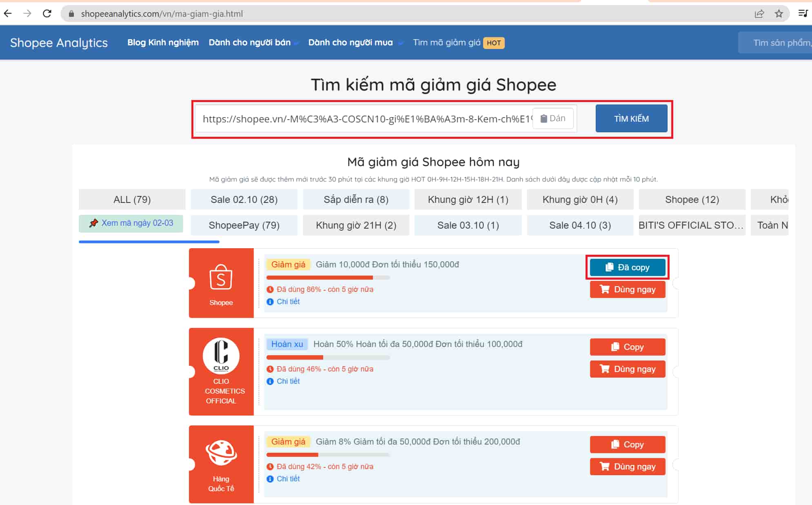Select the 'ShopeePay (79)' filter tab

(244, 225)
